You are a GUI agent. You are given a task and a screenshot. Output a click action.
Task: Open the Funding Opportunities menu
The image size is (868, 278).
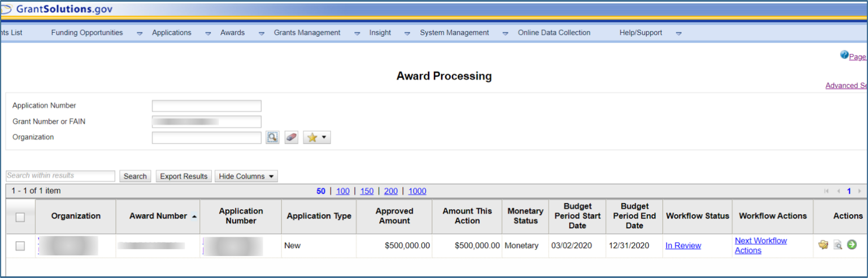coord(87,33)
